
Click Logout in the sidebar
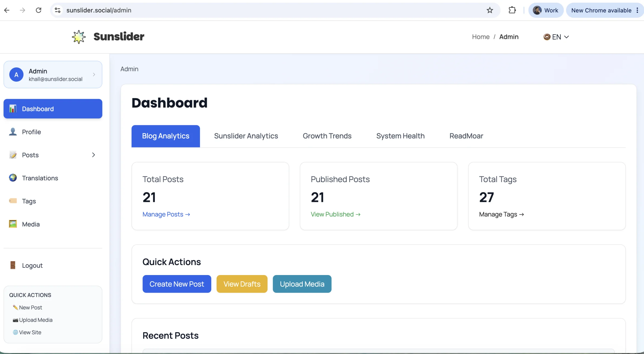[x=53, y=265]
